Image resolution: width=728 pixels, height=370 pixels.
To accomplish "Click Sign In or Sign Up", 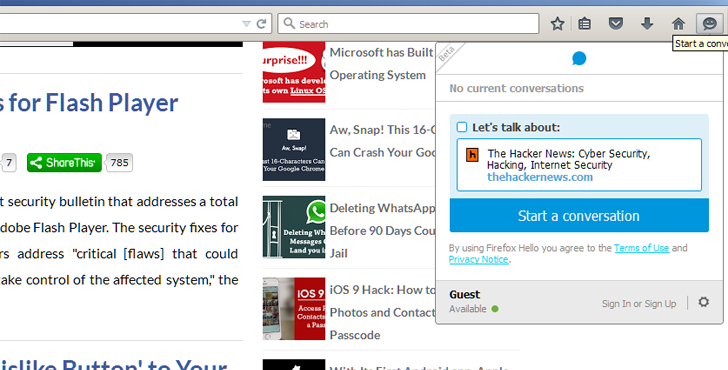I will point(639,304).
